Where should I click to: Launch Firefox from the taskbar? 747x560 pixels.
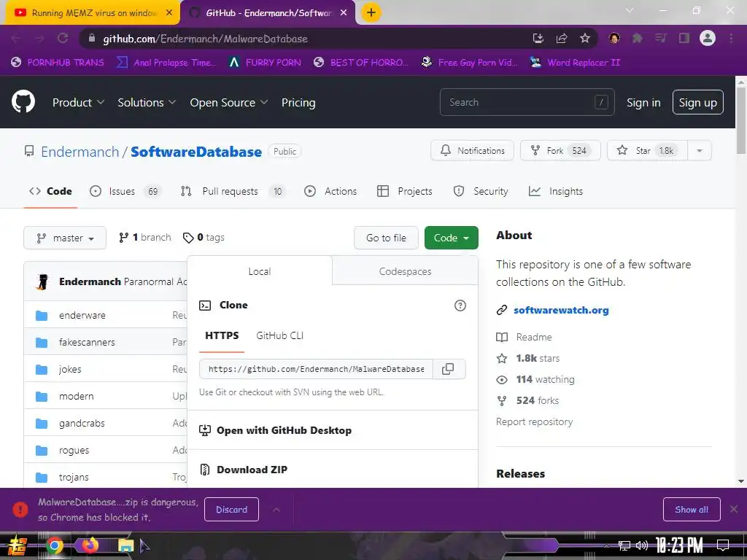pos(90,545)
